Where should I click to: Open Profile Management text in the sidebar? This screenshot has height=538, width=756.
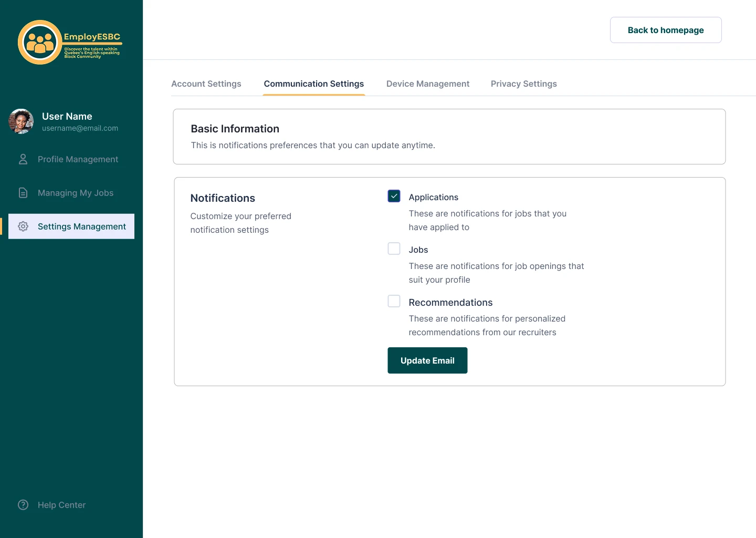coord(78,159)
